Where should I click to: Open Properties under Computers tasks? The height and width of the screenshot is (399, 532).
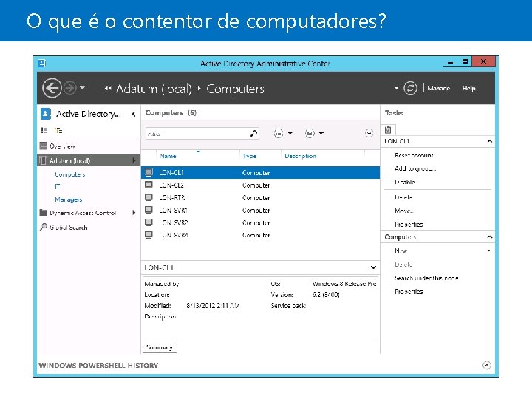(409, 292)
